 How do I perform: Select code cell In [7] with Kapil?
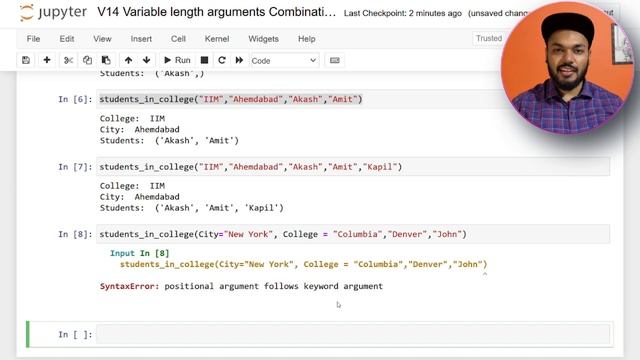pos(353,167)
